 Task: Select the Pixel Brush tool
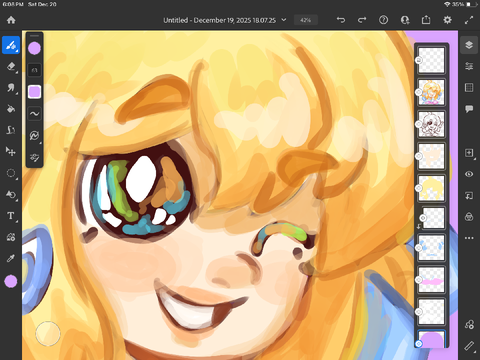pos(11,45)
